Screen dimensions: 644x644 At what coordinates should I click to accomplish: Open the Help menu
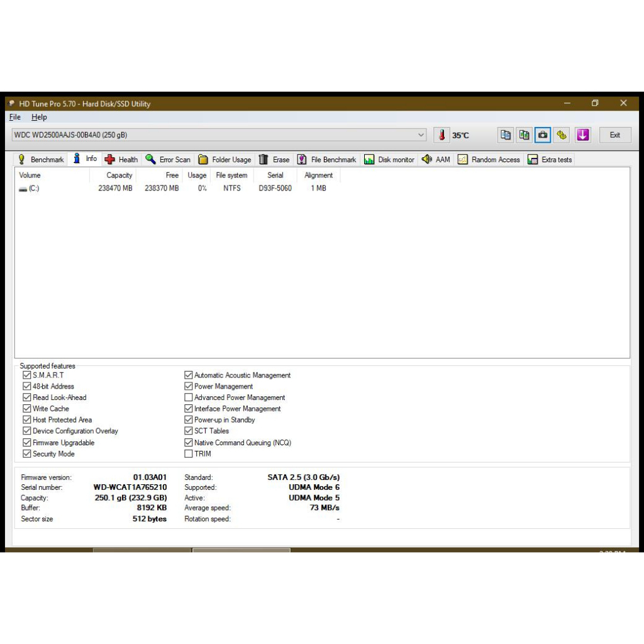(39, 117)
